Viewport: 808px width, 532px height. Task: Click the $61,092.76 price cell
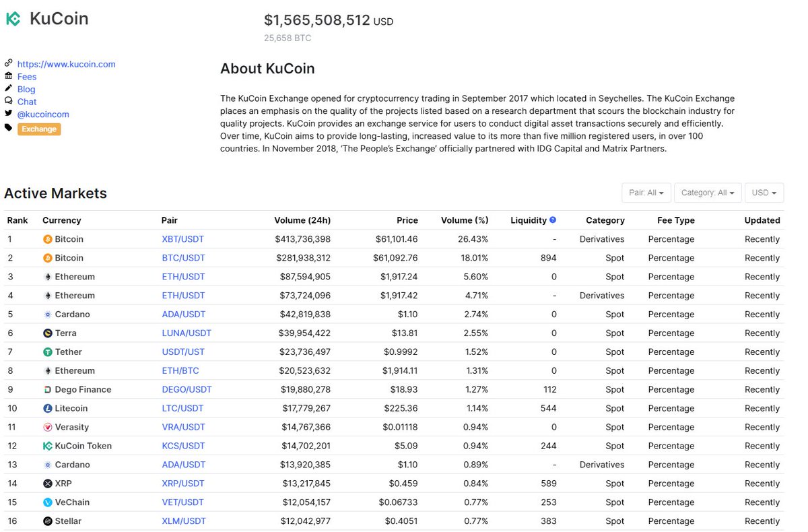click(x=395, y=258)
